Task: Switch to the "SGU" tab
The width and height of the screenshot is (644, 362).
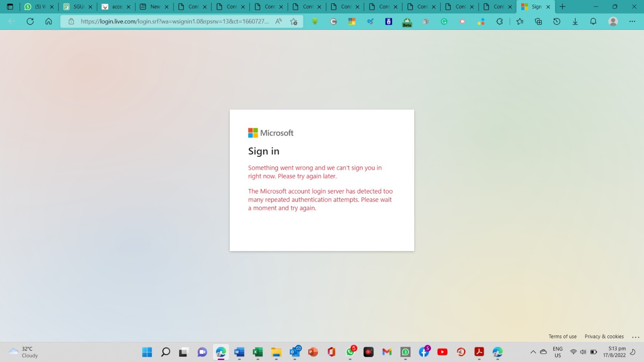Action: 77,7
